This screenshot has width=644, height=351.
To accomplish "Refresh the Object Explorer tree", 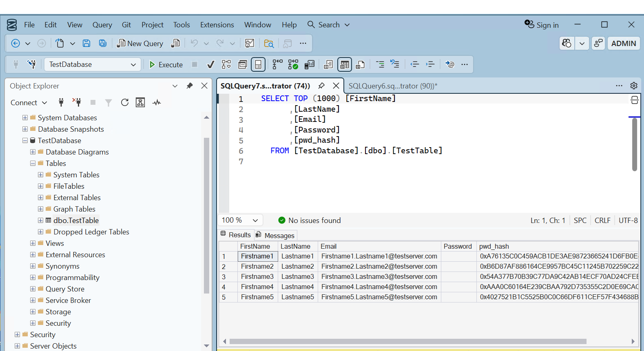I will [x=125, y=102].
